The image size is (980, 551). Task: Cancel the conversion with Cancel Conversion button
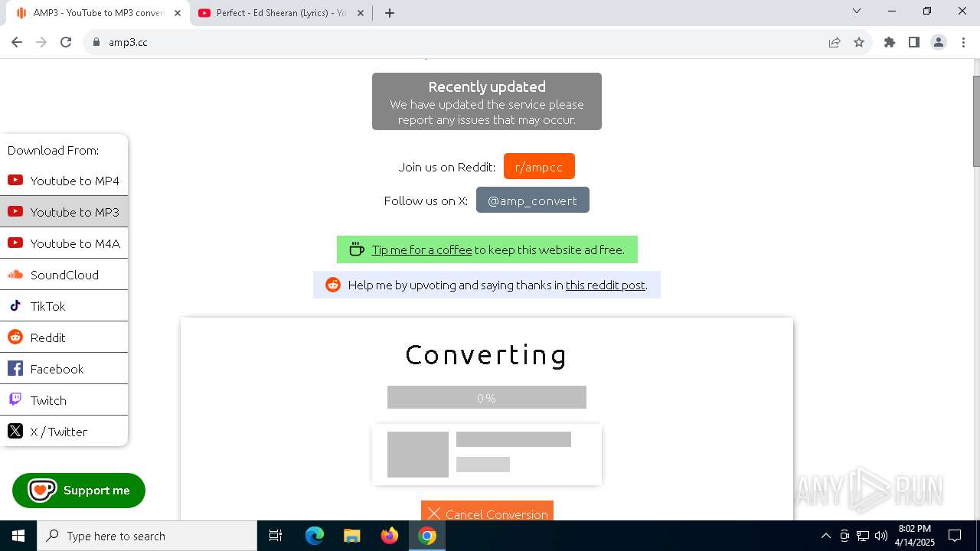pos(487,511)
